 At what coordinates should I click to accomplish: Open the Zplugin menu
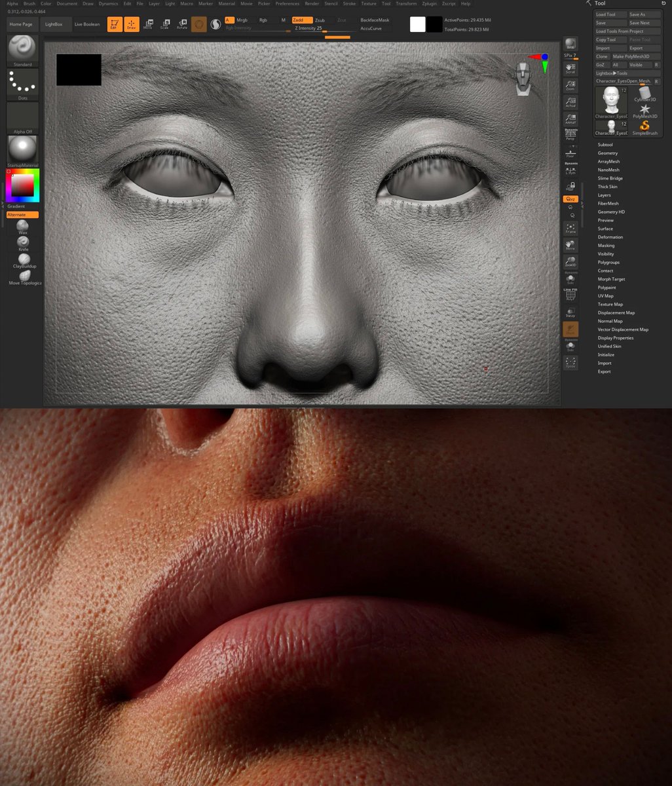(x=430, y=3)
